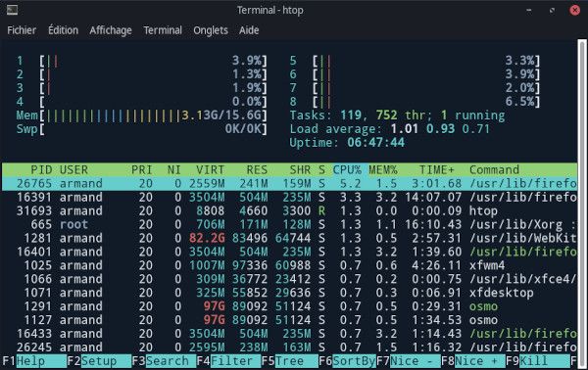
Task: Maximize the terminal window
Action: tap(552, 10)
